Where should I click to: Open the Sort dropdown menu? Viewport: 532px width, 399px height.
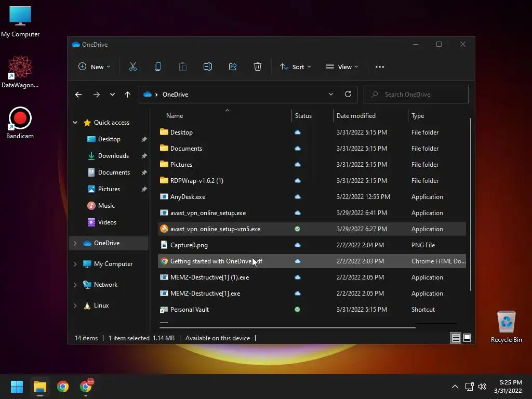point(295,67)
